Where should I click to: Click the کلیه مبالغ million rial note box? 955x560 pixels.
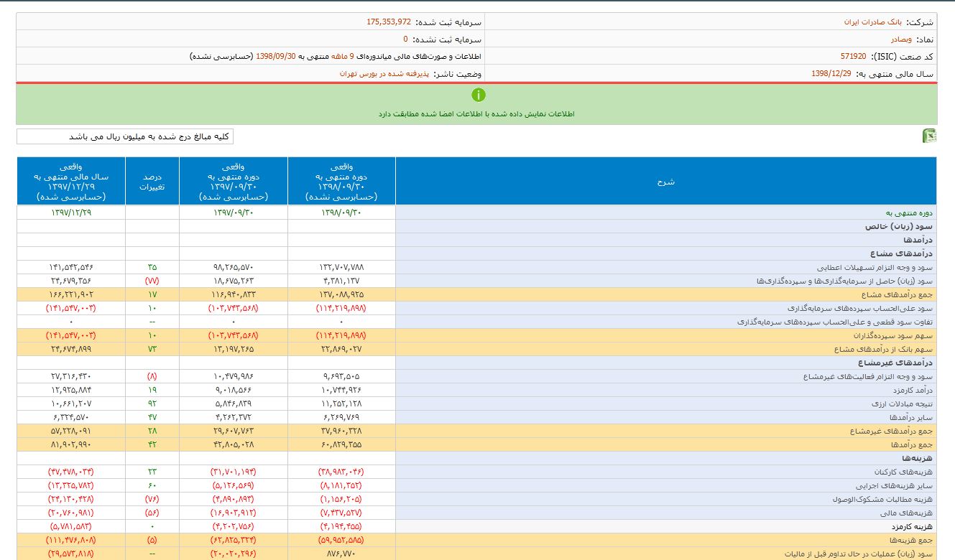point(125,136)
